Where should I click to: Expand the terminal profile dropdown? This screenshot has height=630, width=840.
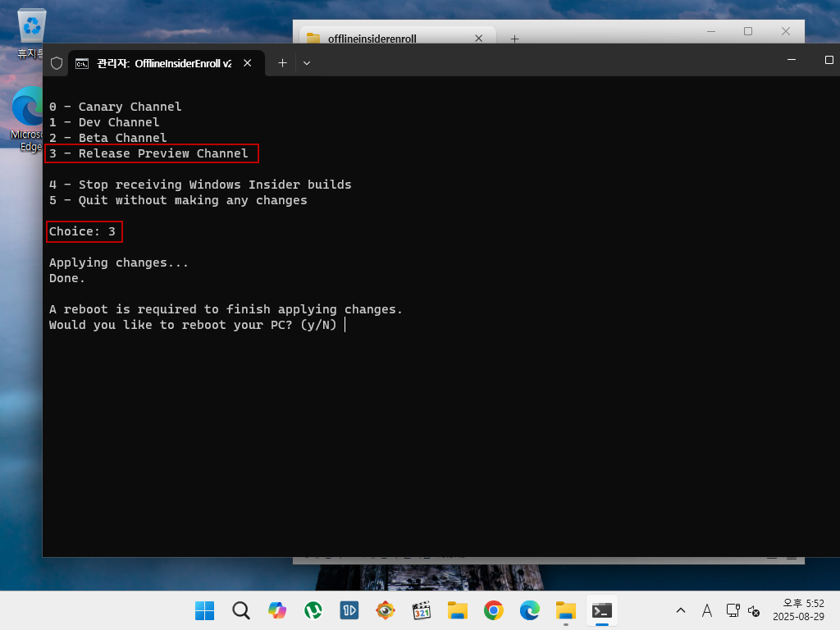tap(307, 63)
